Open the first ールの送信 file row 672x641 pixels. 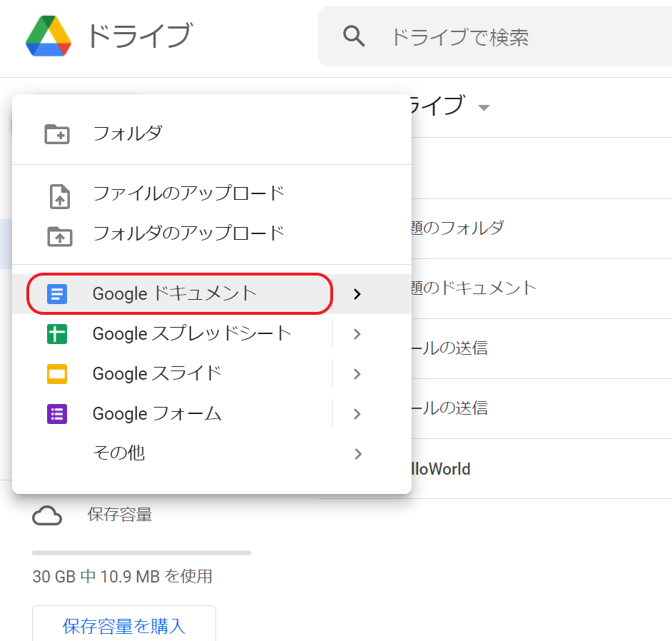(x=541, y=348)
